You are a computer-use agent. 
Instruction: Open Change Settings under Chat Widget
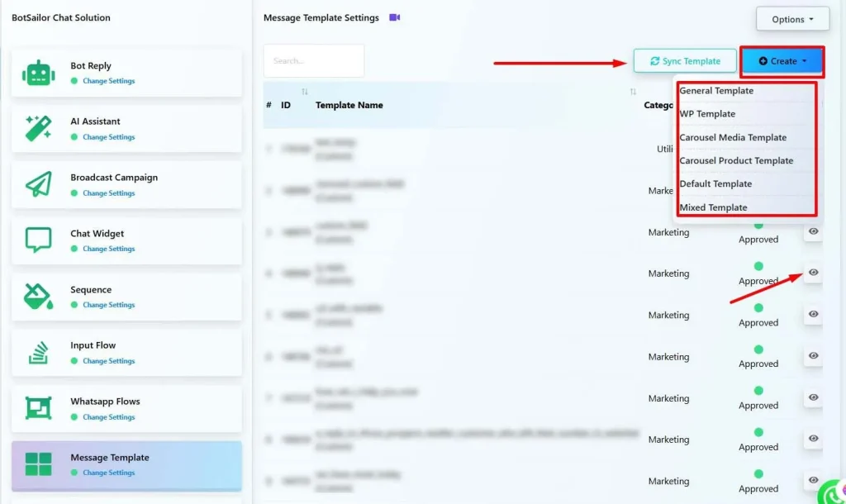(x=108, y=249)
